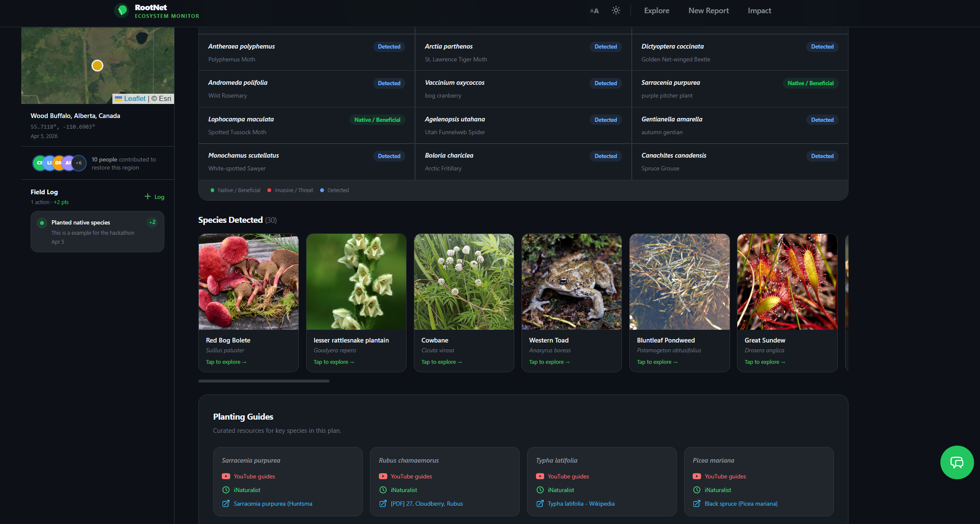Click the green status dot on Planted native species
The image size is (980, 524).
tap(42, 223)
